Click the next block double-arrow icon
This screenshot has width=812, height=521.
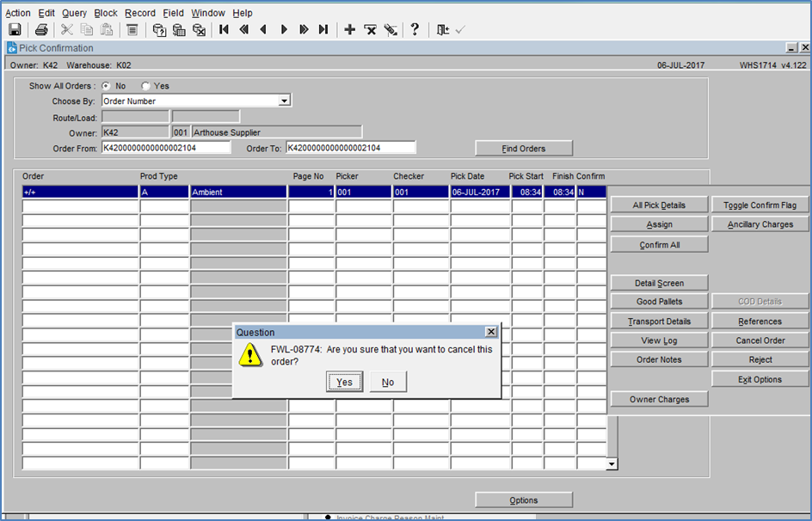304,29
